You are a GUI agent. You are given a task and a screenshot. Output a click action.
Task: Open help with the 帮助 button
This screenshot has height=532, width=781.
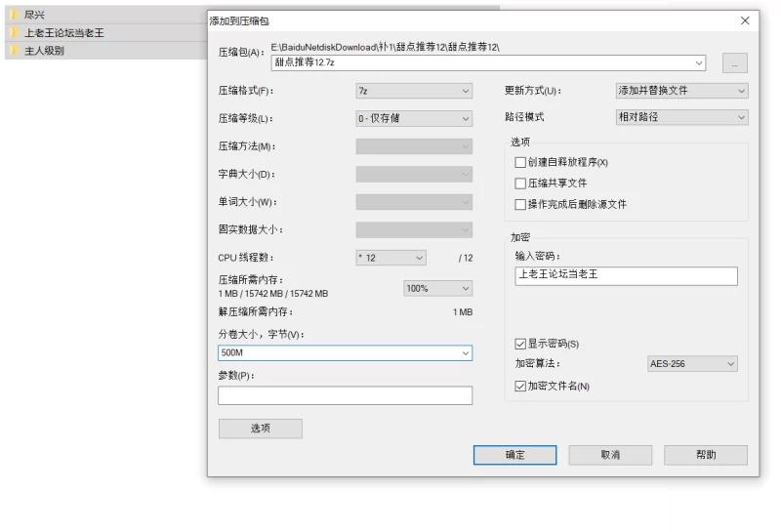(706, 455)
